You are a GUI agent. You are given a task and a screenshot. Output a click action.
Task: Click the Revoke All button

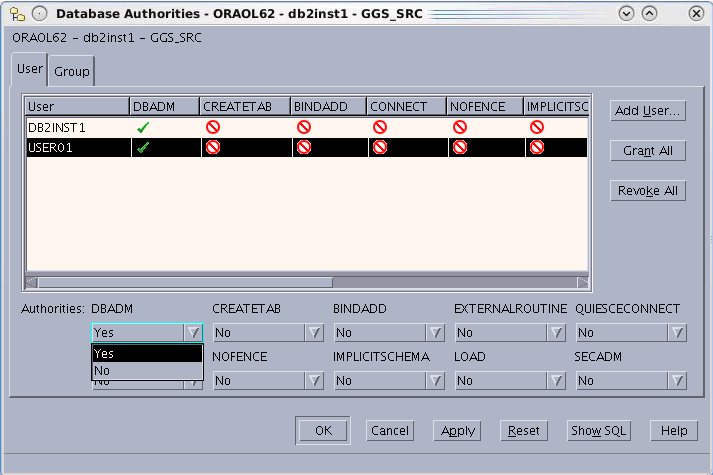pyautogui.click(x=648, y=190)
